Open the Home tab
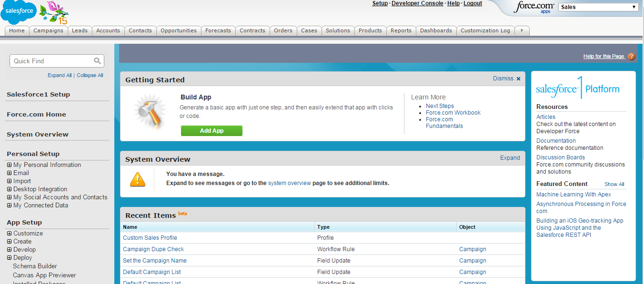 click(x=17, y=30)
